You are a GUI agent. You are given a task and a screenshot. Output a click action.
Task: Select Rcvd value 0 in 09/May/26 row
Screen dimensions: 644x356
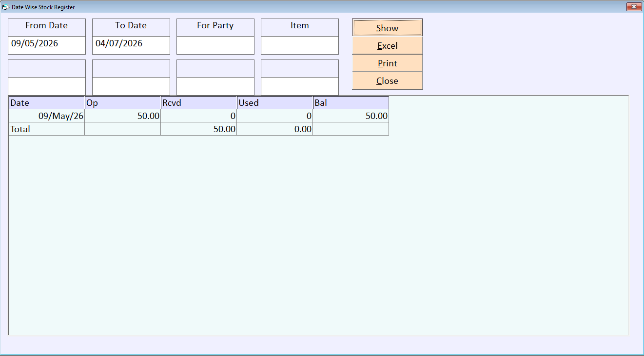[x=199, y=116]
